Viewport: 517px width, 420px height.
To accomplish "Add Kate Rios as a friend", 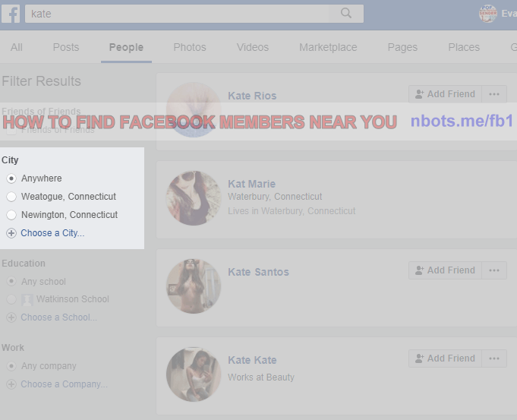I will tap(445, 94).
